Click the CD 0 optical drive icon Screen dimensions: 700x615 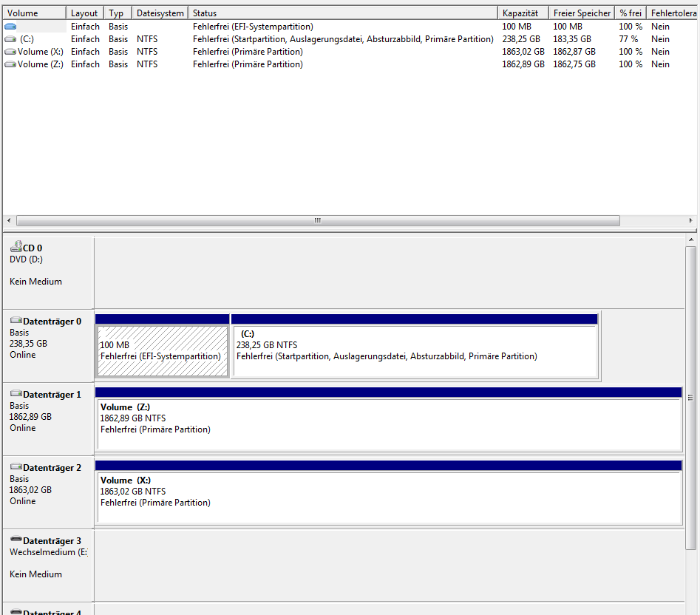tap(16, 246)
